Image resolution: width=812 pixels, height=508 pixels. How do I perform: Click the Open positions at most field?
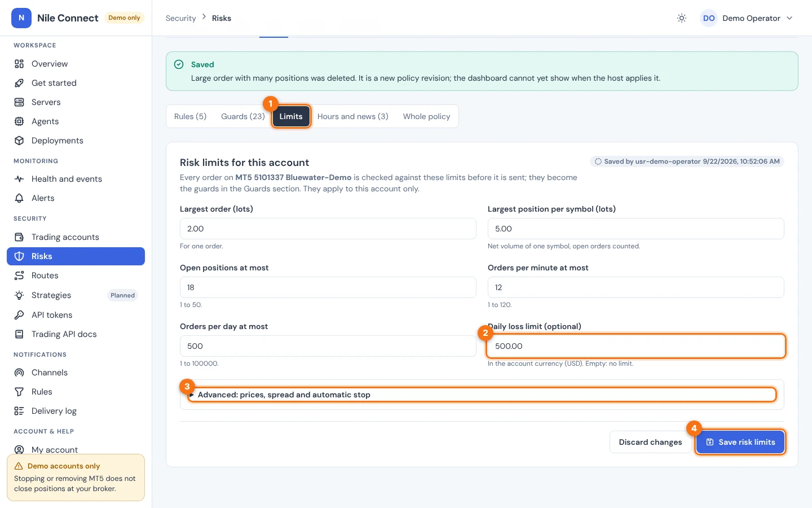point(328,287)
